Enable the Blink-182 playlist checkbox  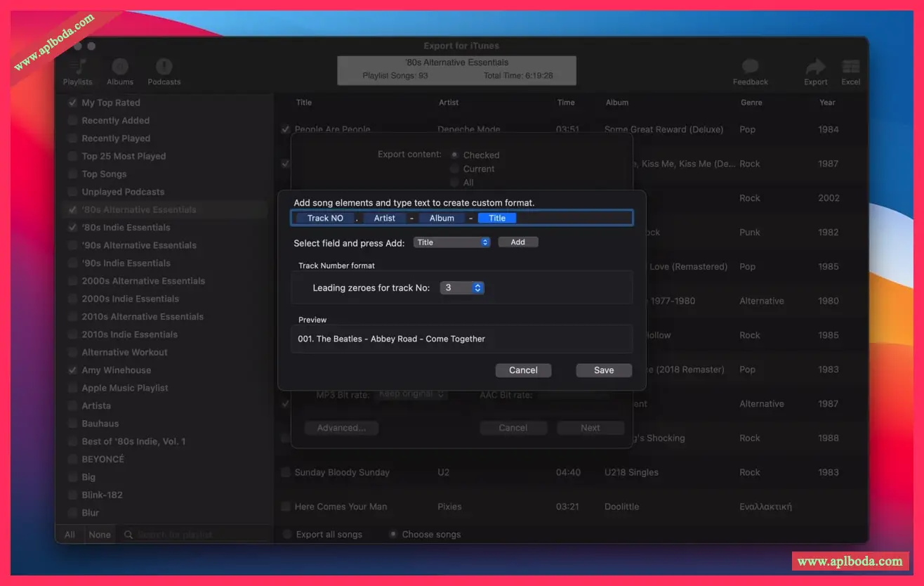pyautogui.click(x=72, y=495)
